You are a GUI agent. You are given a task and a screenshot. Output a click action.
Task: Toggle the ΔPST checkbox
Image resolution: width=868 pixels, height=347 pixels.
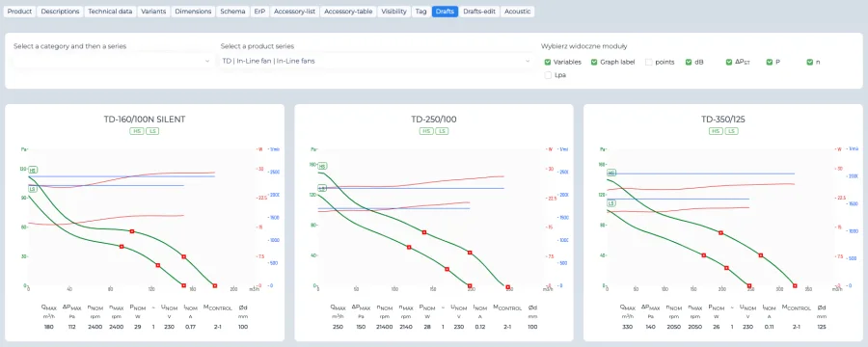click(729, 62)
